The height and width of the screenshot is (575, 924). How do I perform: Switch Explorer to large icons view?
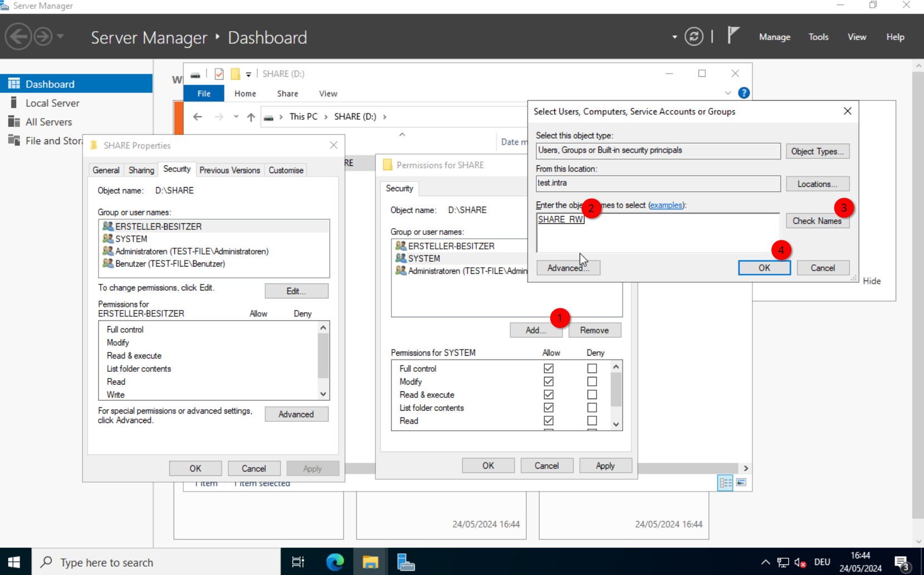[x=741, y=483]
